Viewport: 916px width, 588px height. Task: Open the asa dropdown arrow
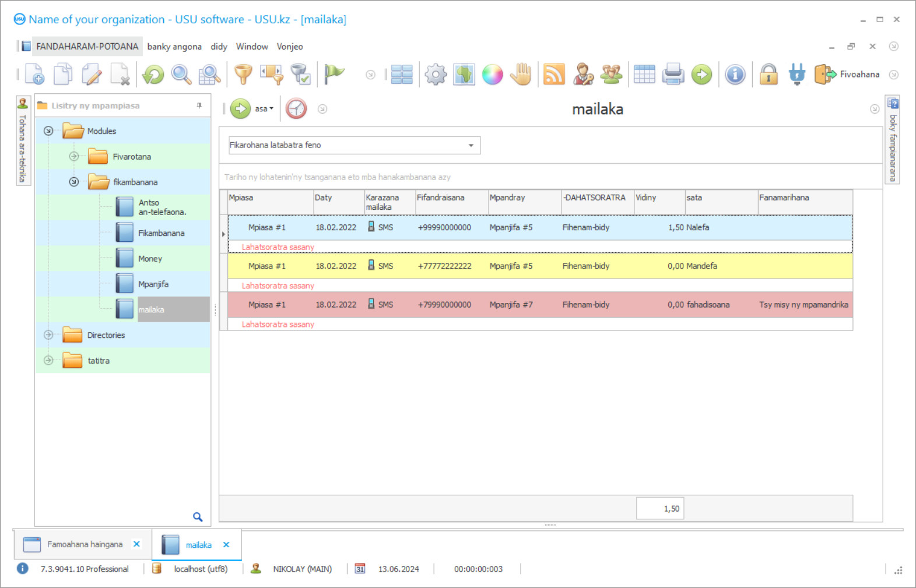[x=271, y=109]
